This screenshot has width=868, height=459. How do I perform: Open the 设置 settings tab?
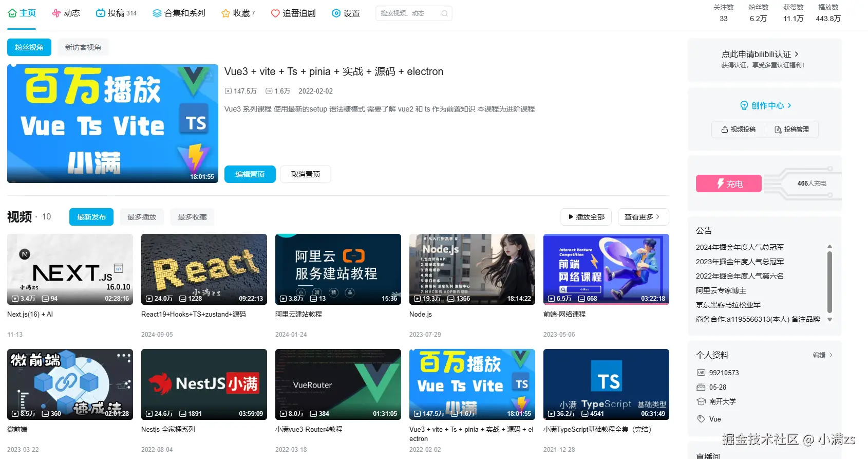(346, 13)
